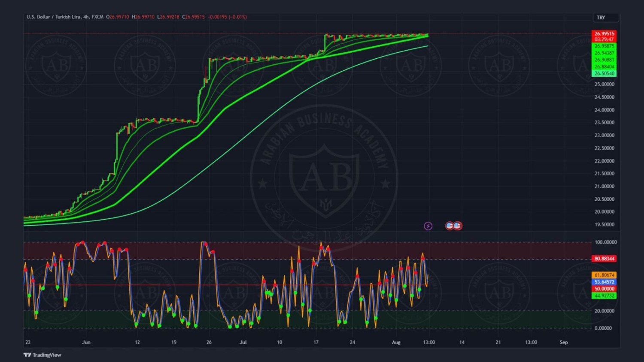Click the 0.00000 oscillator scale label
Viewport: 644px width, 362px height.
point(603,328)
